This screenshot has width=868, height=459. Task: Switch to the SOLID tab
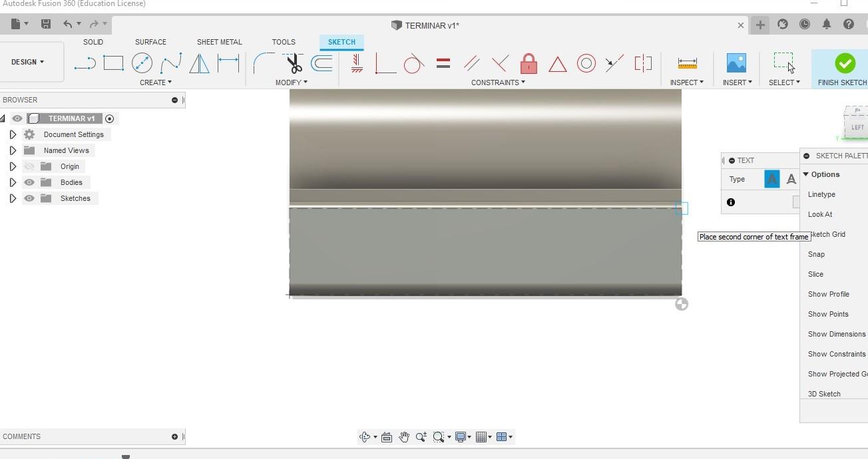click(x=93, y=42)
